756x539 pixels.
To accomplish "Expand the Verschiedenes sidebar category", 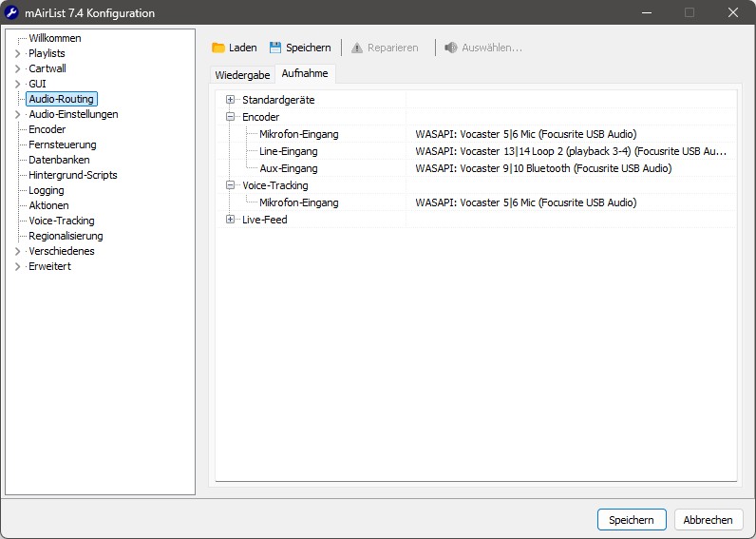I will click(17, 252).
